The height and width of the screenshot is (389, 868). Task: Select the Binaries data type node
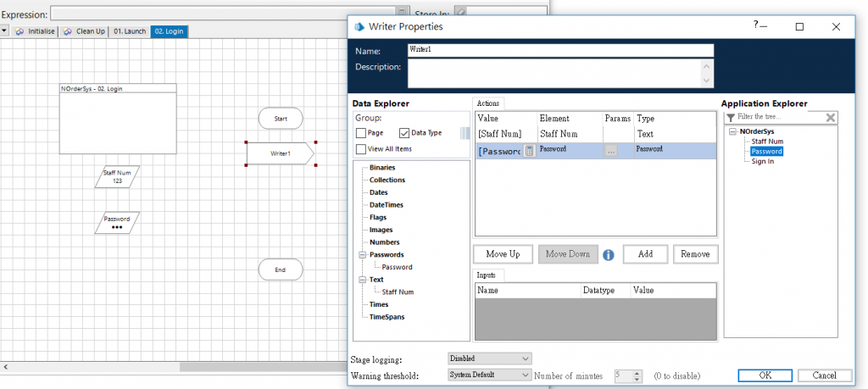382,168
